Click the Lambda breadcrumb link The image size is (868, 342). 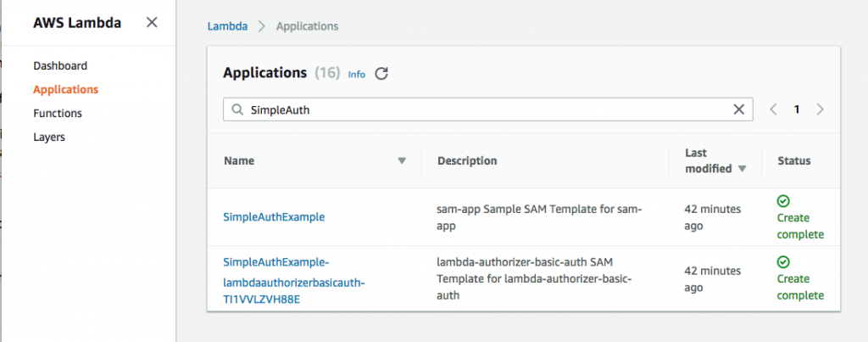(227, 26)
